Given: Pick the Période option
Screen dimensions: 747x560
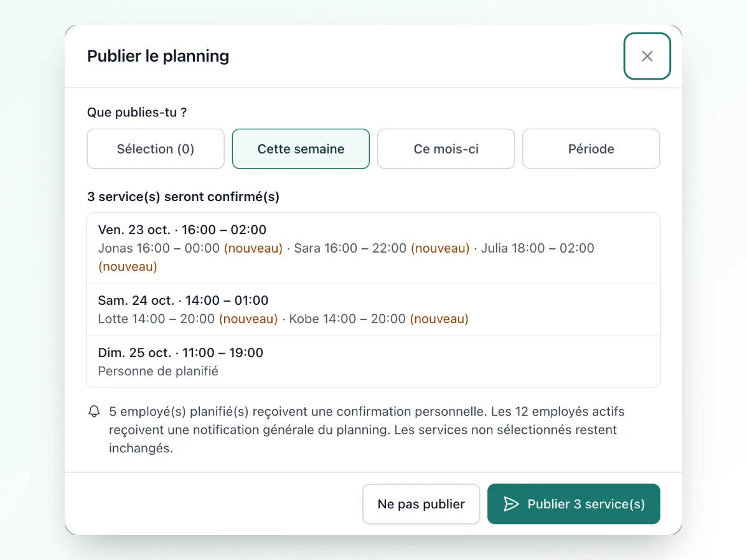Looking at the screenshot, I should point(591,149).
